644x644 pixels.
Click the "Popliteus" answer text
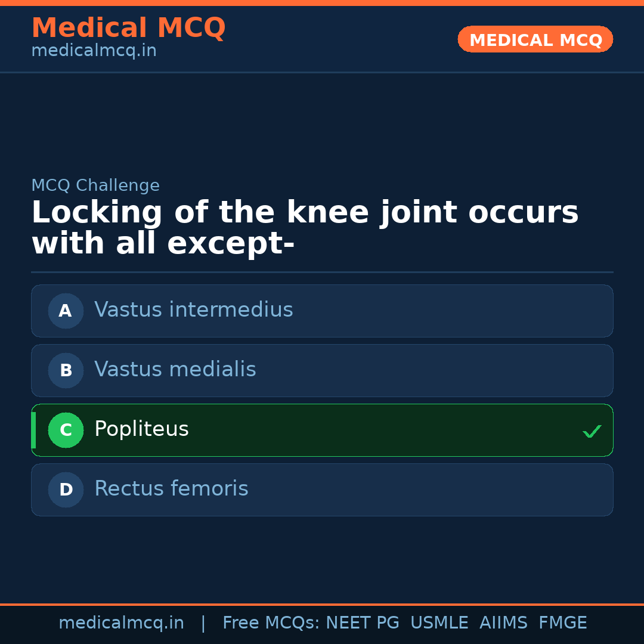coord(141,429)
